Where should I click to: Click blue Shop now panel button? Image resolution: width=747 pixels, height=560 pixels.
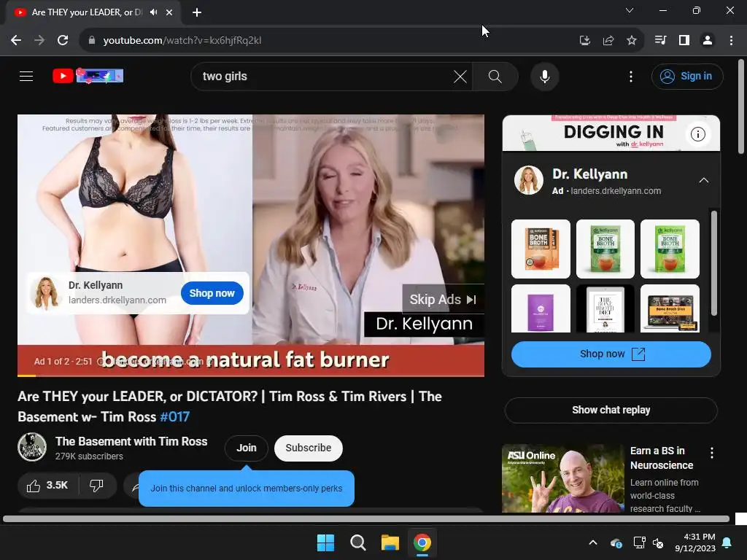point(611,354)
